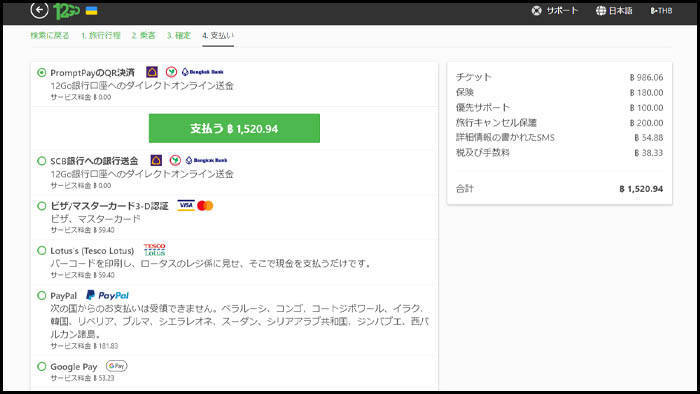
Task: Switch to step 2. 乗客
Action: pyautogui.click(x=143, y=36)
